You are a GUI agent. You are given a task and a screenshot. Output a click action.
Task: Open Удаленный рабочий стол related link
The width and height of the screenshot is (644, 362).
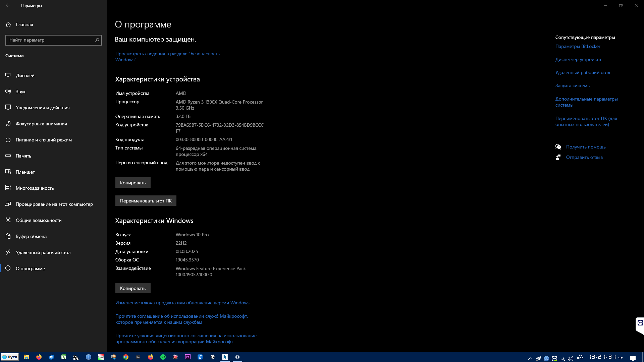click(x=583, y=72)
